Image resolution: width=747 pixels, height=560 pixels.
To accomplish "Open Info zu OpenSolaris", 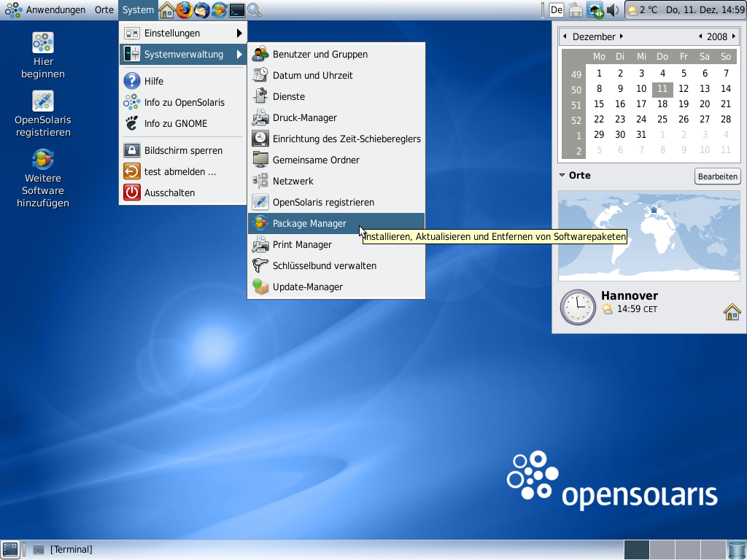I will [x=183, y=102].
